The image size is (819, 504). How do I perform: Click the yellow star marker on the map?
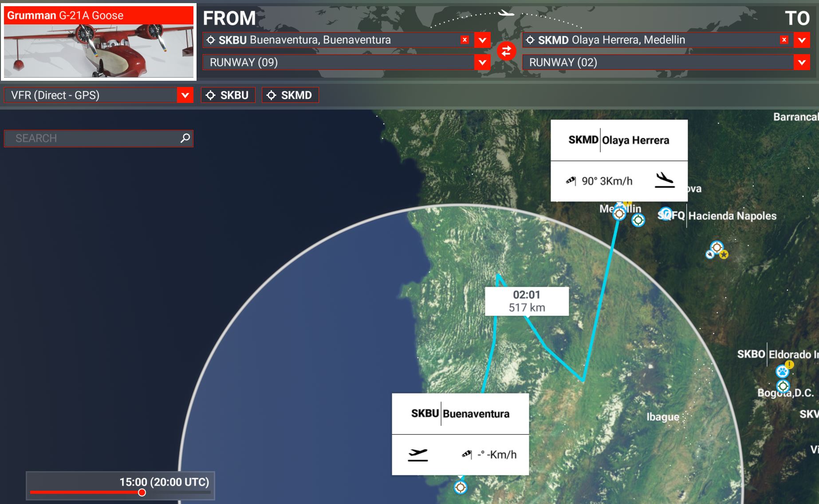724,255
